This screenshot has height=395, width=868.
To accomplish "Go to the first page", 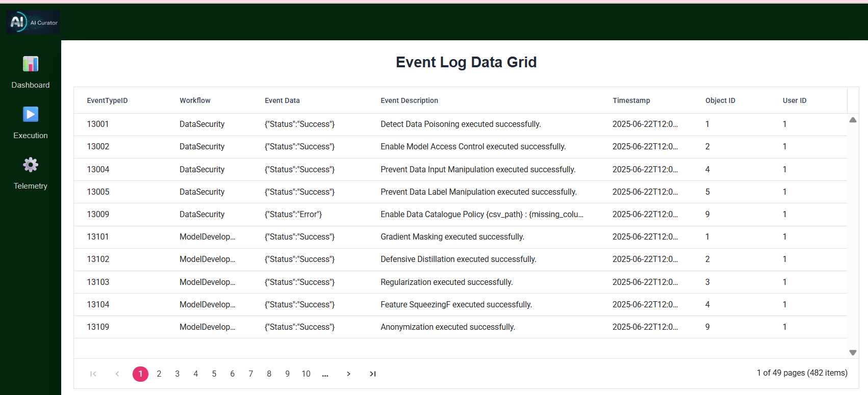I will [x=93, y=374].
